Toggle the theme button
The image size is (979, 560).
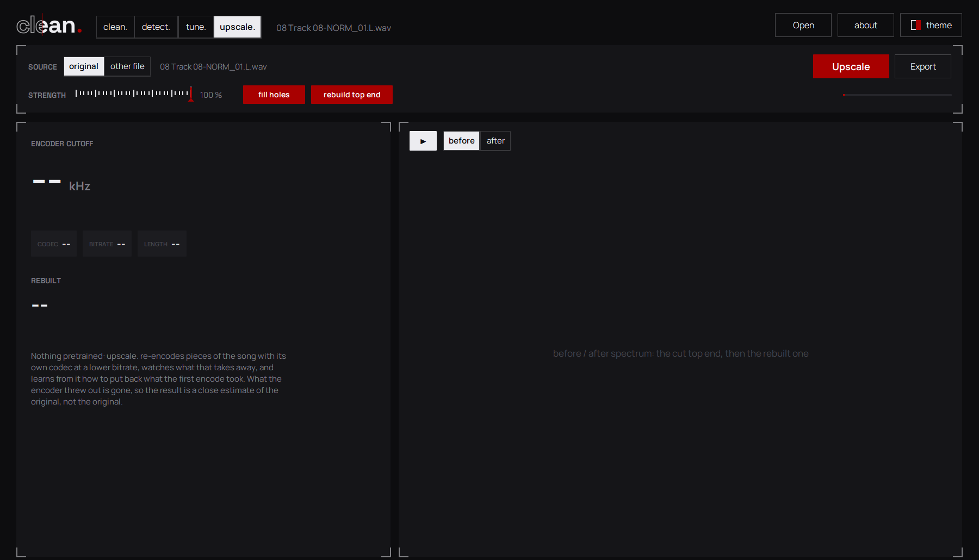click(x=931, y=25)
